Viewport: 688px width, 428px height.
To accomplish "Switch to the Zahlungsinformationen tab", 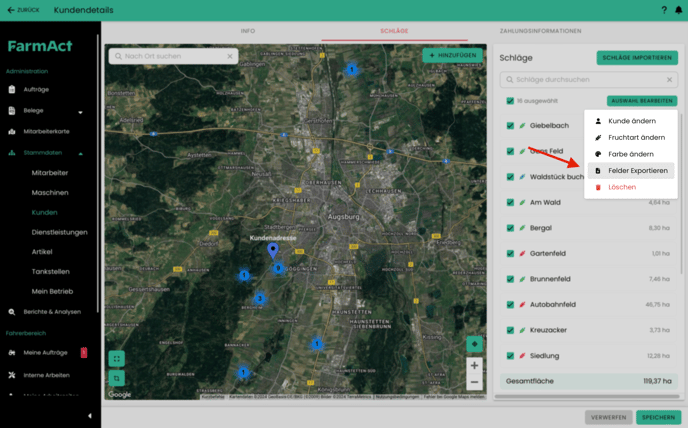I will (x=540, y=31).
